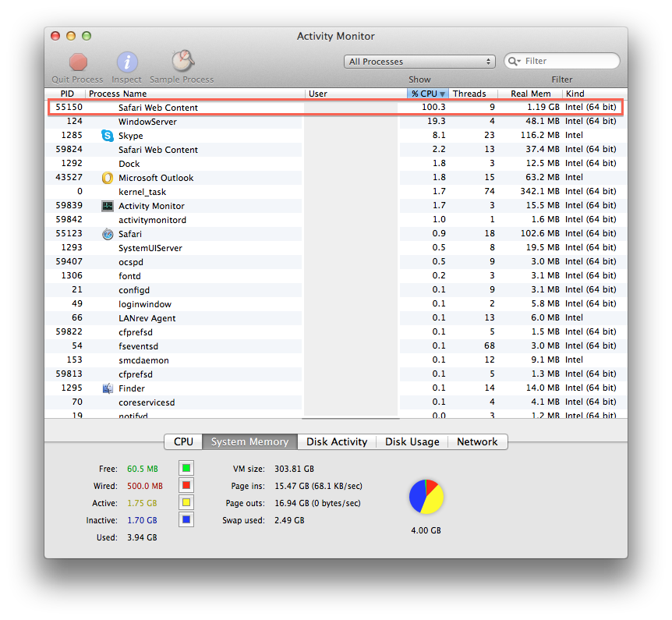Click the 100.3 CPU value
672x620 pixels.
(433, 107)
